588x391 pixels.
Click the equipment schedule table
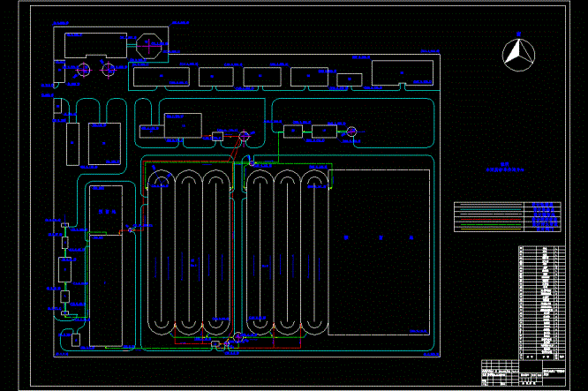point(542,303)
